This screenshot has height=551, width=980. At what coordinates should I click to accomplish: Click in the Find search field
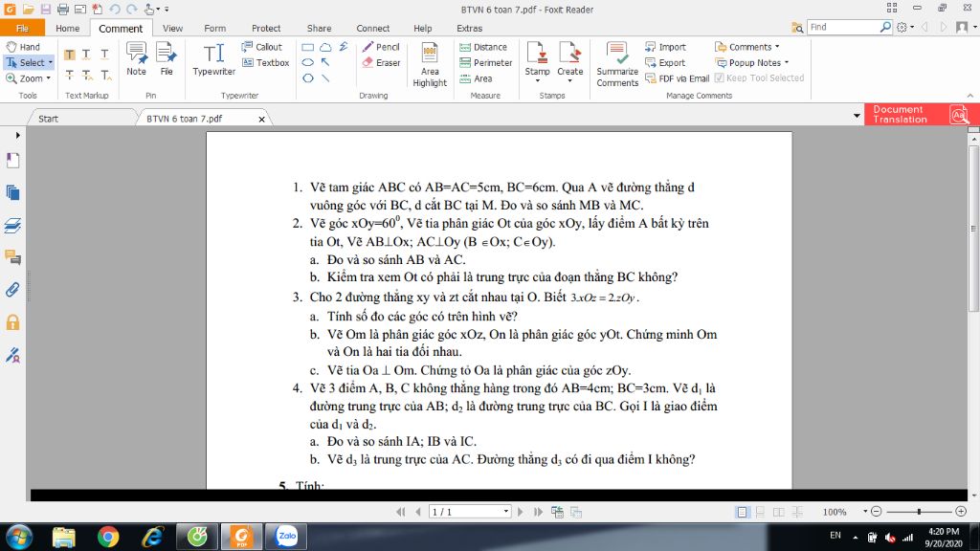pyautogui.click(x=844, y=27)
